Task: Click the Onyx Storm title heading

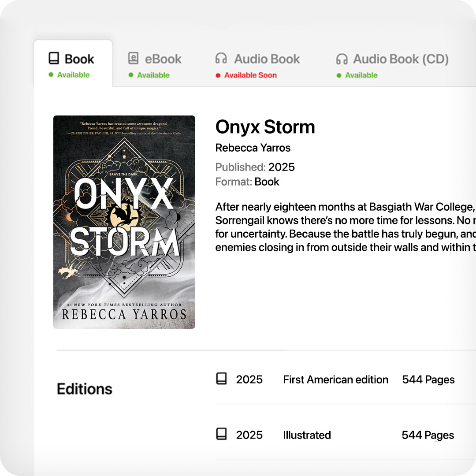Action: (x=265, y=127)
